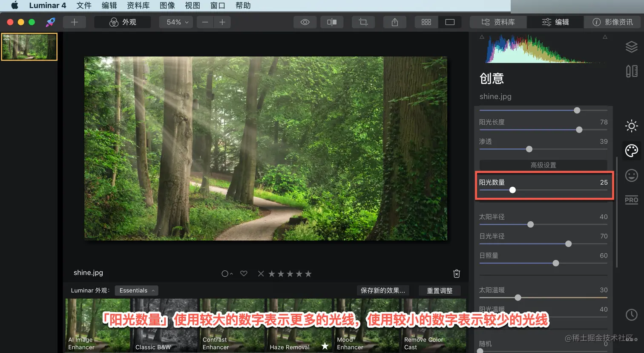This screenshot has width=644, height=353.
Task: Apply the AI Image Enhancer look
Action: tap(98, 325)
